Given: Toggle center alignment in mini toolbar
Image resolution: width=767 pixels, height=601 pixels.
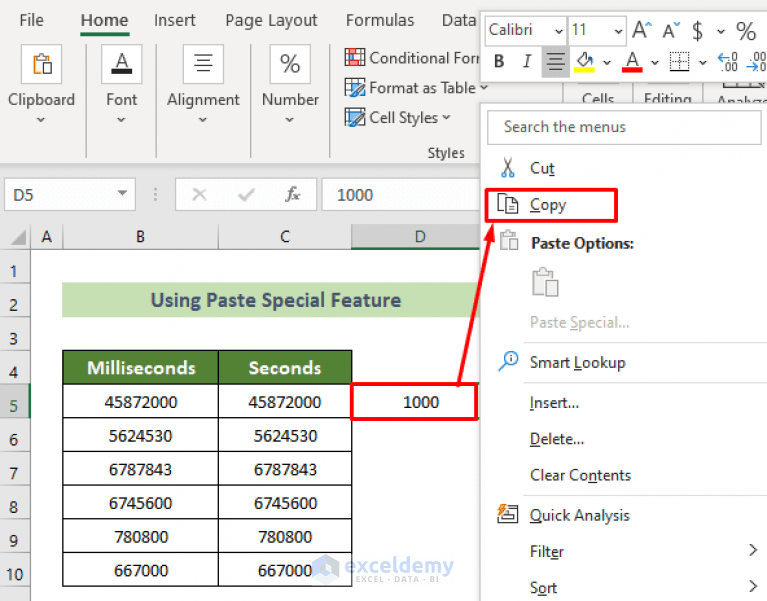Looking at the screenshot, I should (555, 62).
